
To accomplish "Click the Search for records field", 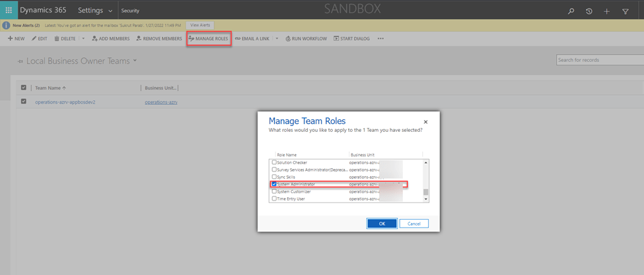I will tap(598, 60).
